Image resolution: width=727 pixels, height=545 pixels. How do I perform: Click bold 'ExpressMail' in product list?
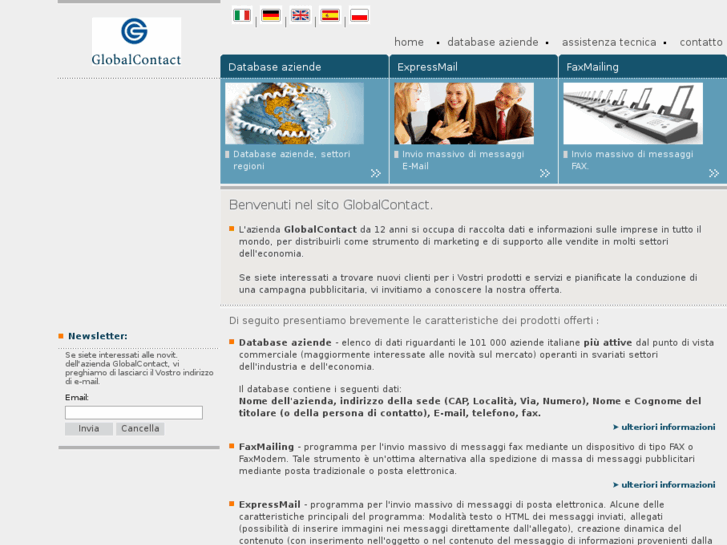pos(270,504)
